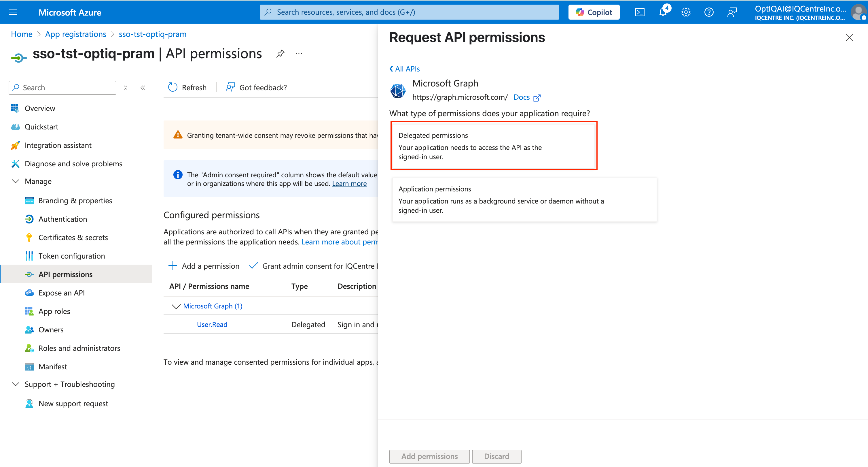This screenshot has width=868, height=467.
Task: Click the Add permissions button
Action: 429,456
